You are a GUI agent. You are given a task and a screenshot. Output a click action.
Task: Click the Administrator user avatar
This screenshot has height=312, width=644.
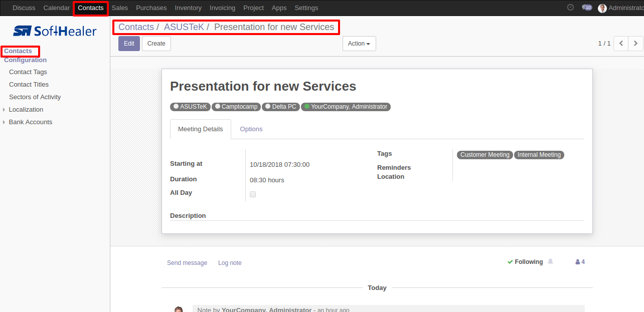pos(602,8)
